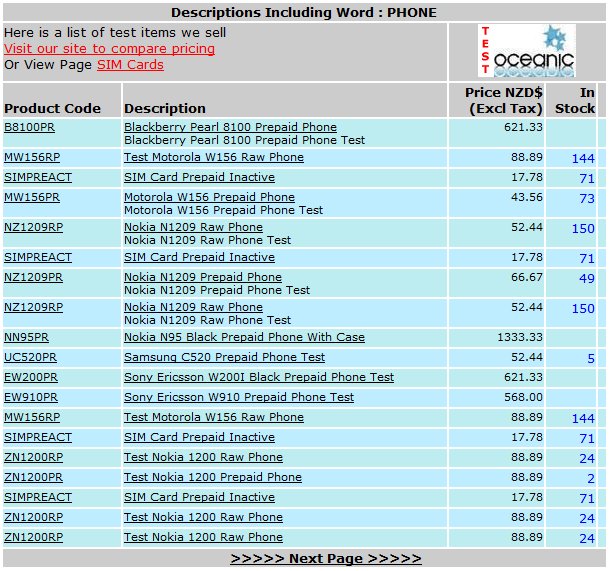
Task: Click subtext 'Blackberry Pearl 8100 Prepaid Phone Test'
Action: coord(244,140)
